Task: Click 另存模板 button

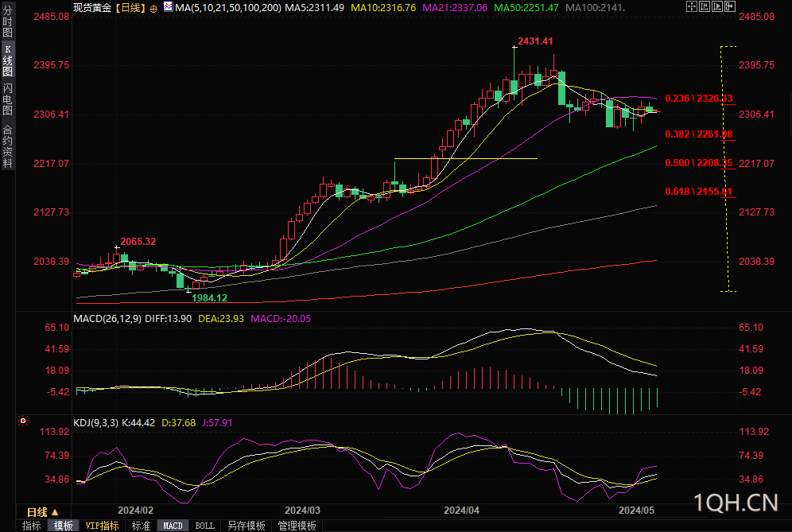Action: click(246, 526)
